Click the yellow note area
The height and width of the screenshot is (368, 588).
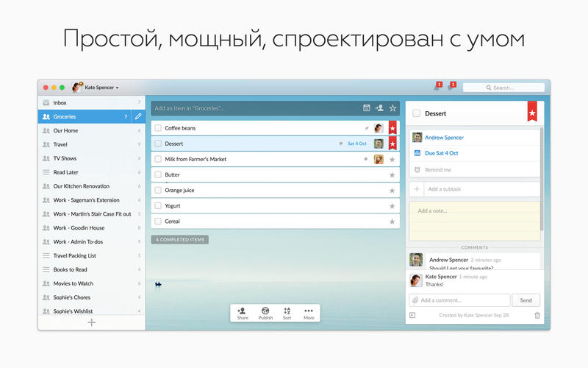coord(476,221)
